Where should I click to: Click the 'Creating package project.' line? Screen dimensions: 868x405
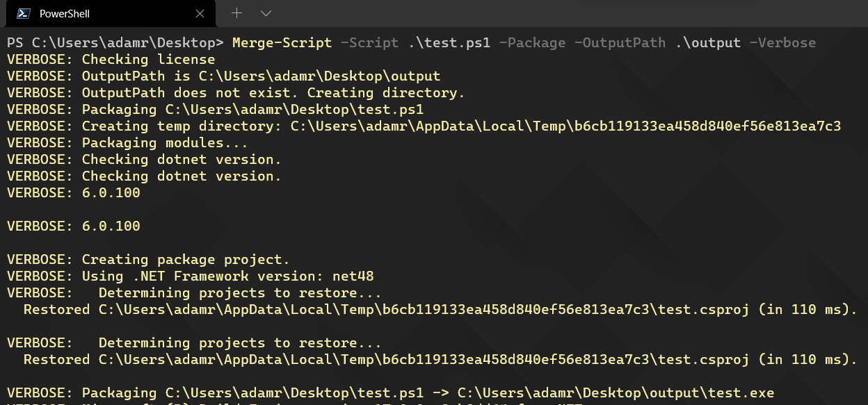coord(148,259)
